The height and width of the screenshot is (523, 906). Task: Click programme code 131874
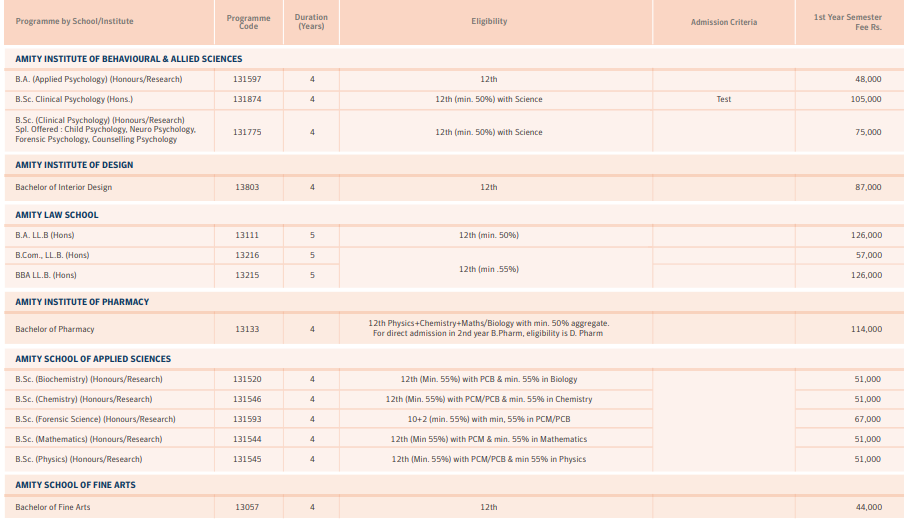[247, 99]
